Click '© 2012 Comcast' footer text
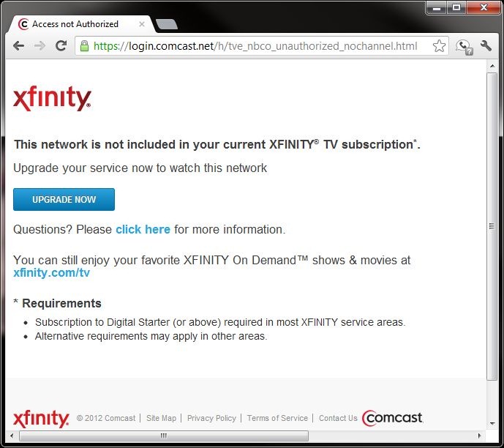 click(x=106, y=418)
